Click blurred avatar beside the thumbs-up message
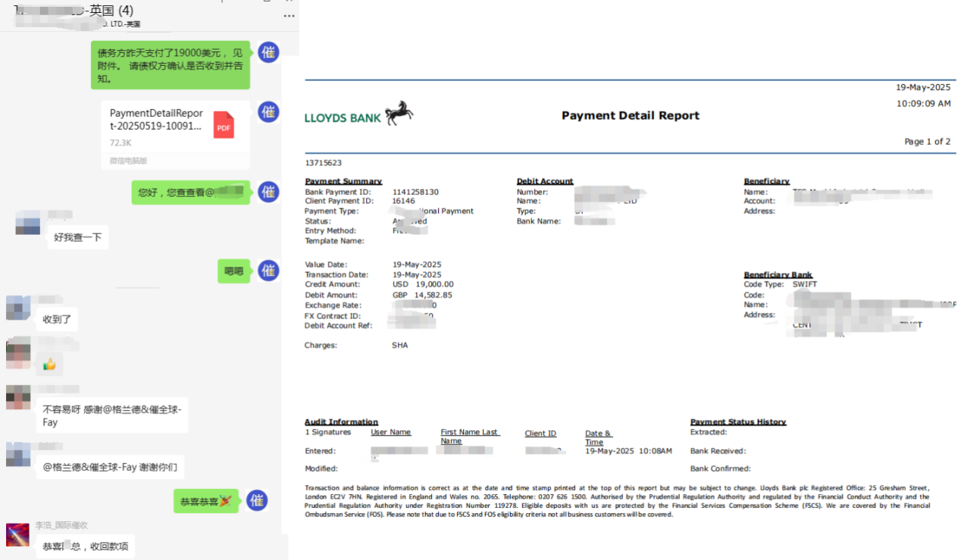The height and width of the screenshot is (560, 961). [x=18, y=354]
